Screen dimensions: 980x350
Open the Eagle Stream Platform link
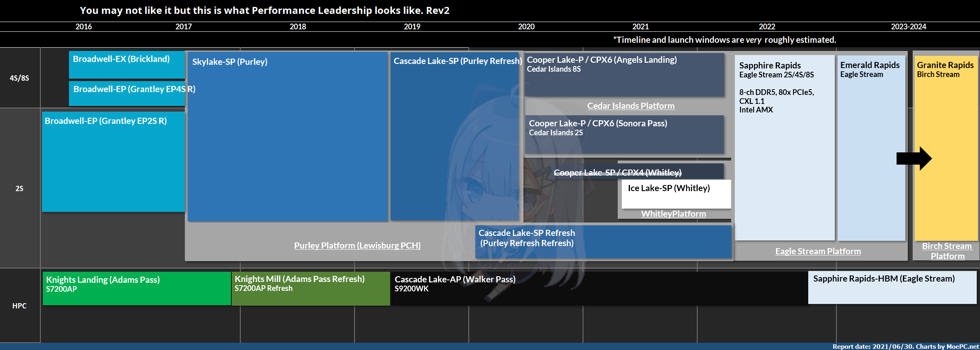click(818, 251)
